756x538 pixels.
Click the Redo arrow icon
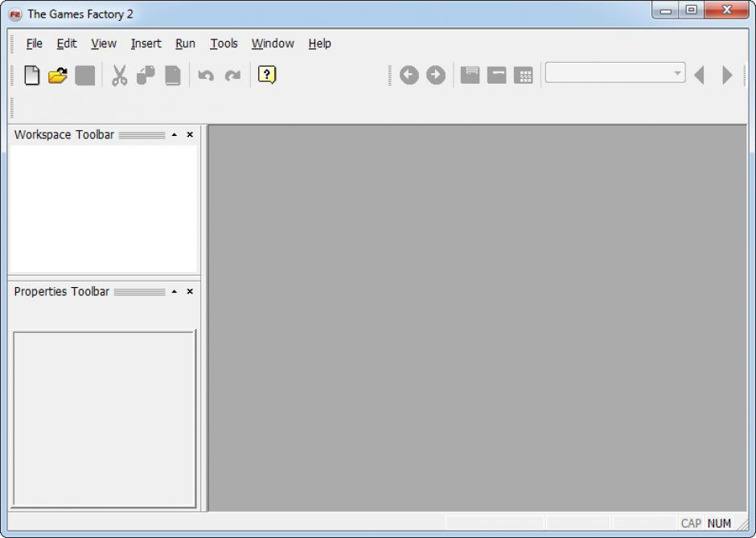pos(233,76)
